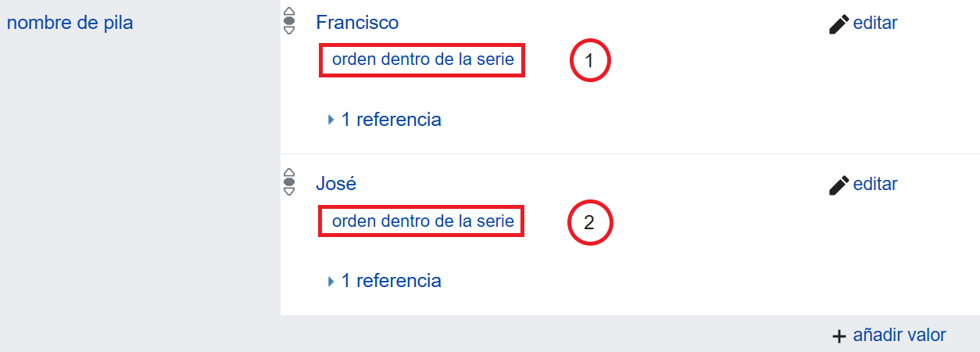Click the series order value 1
This screenshot has width=980, height=352.
pyautogui.click(x=590, y=61)
